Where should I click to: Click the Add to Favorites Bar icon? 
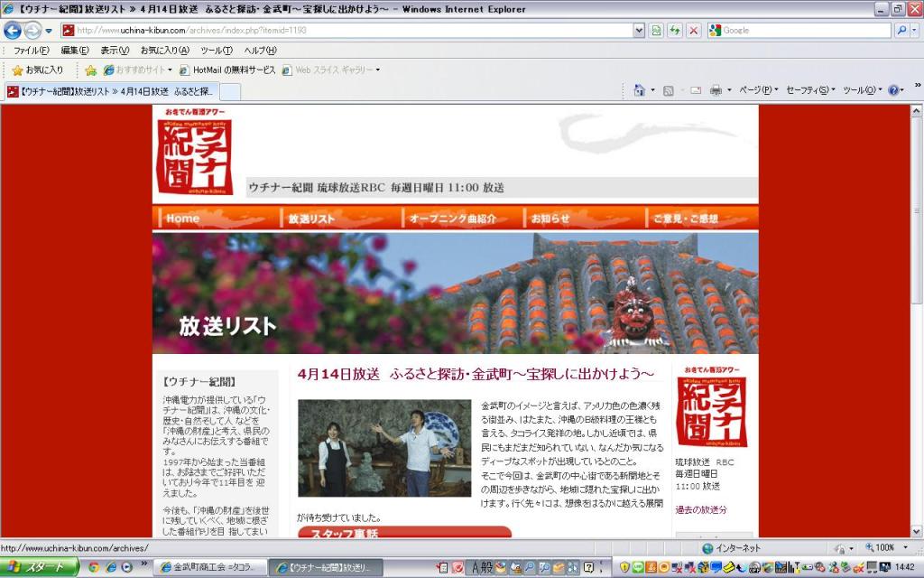[90, 70]
